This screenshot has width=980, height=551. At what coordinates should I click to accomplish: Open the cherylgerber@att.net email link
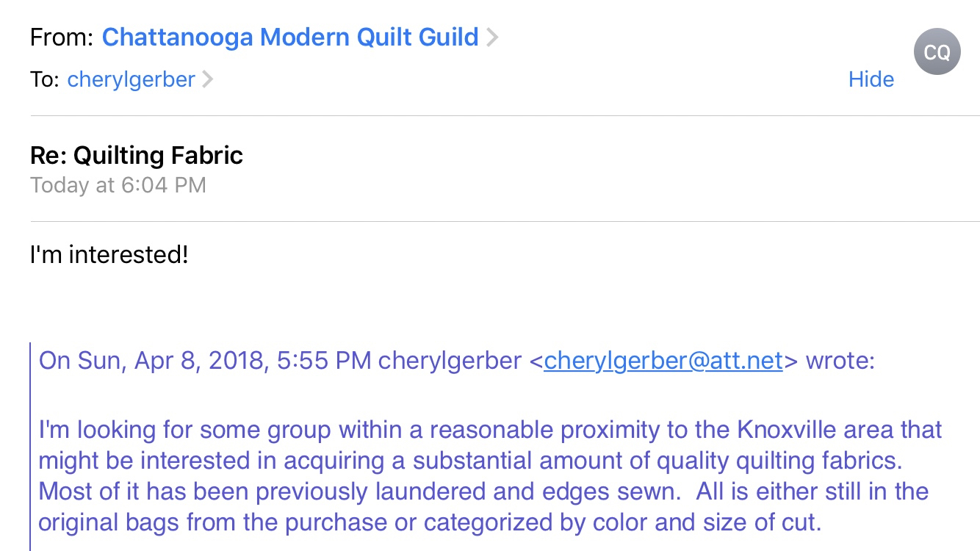tap(663, 361)
